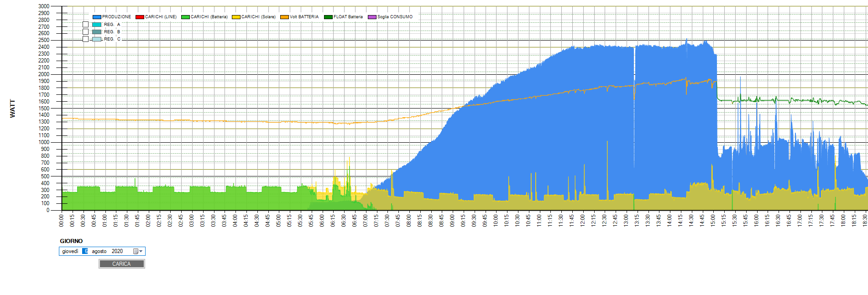Select the month 'agosto' in date field
The image size is (868, 295).
tap(99, 251)
